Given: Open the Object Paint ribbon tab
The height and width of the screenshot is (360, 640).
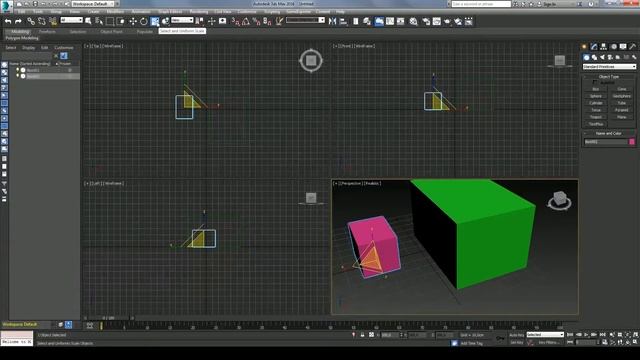Looking at the screenshot, I should pyautogui.click(x=111, y=31).
